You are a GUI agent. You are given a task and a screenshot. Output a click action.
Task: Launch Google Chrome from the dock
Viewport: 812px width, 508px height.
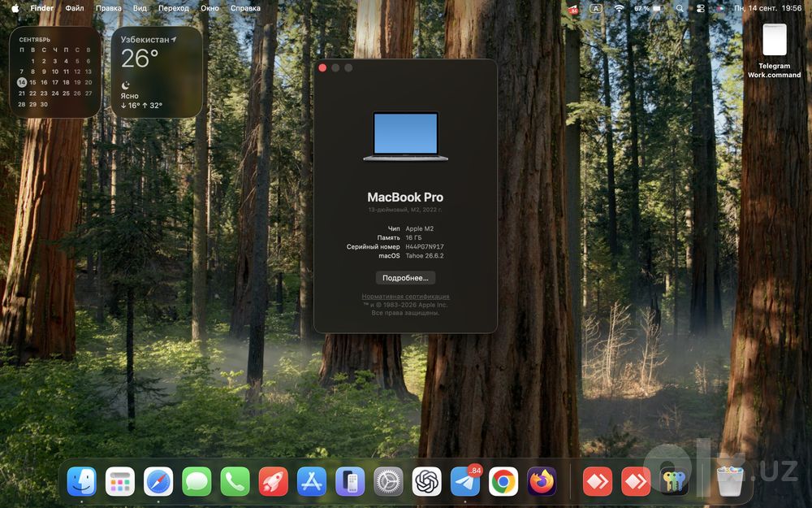503,481
